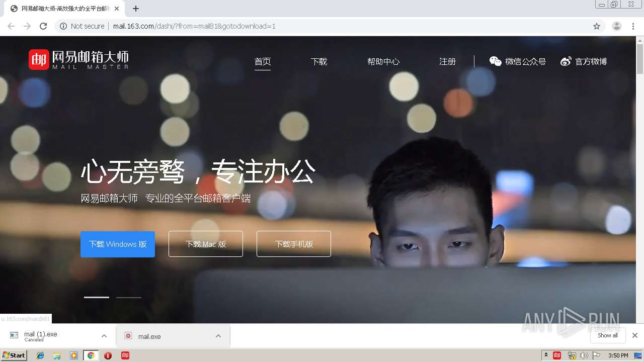Open the network tray icon
This screenshot has width=644, height=362.
click(572, 355)
